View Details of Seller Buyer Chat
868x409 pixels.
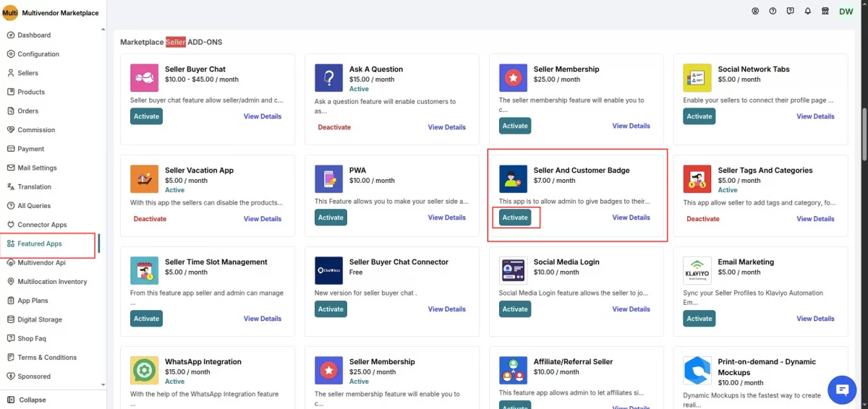pyautogui.click(x=263, y=116)
